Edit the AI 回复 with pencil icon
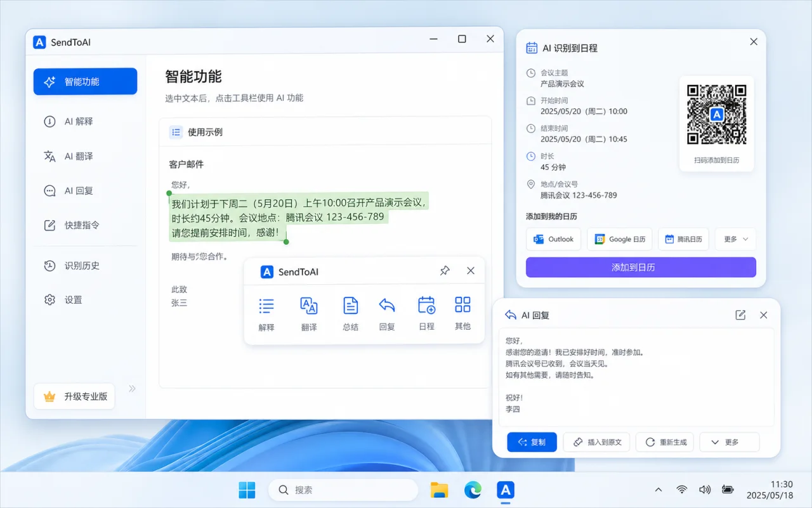The height and width of the screenshot is (508, 812). coord(740,315)
